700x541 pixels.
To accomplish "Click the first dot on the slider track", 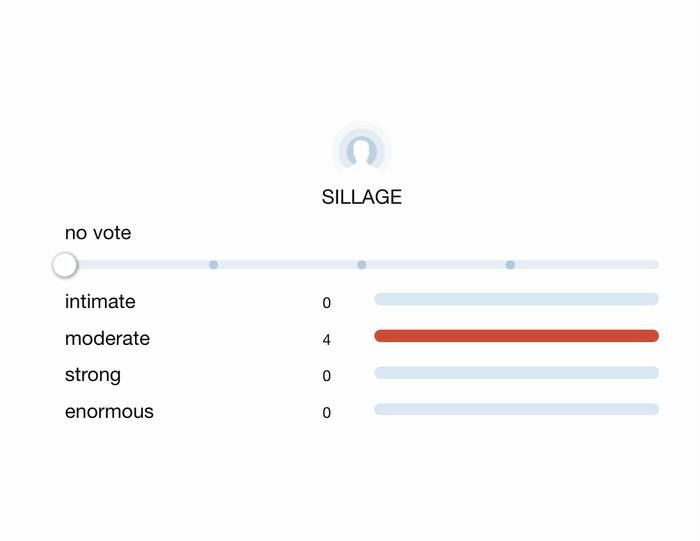I will pyautogui.click(x=213, y=265).
